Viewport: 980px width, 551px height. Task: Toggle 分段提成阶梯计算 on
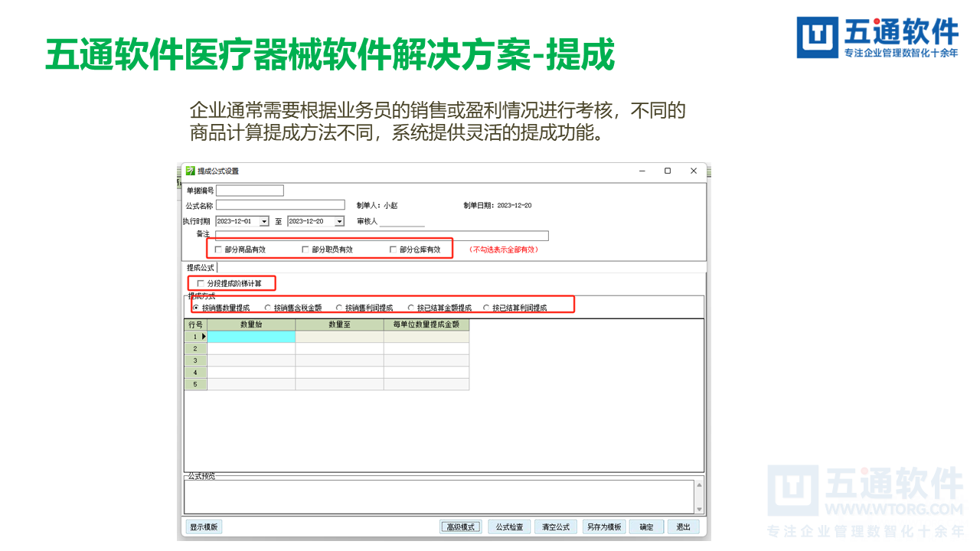199,282
